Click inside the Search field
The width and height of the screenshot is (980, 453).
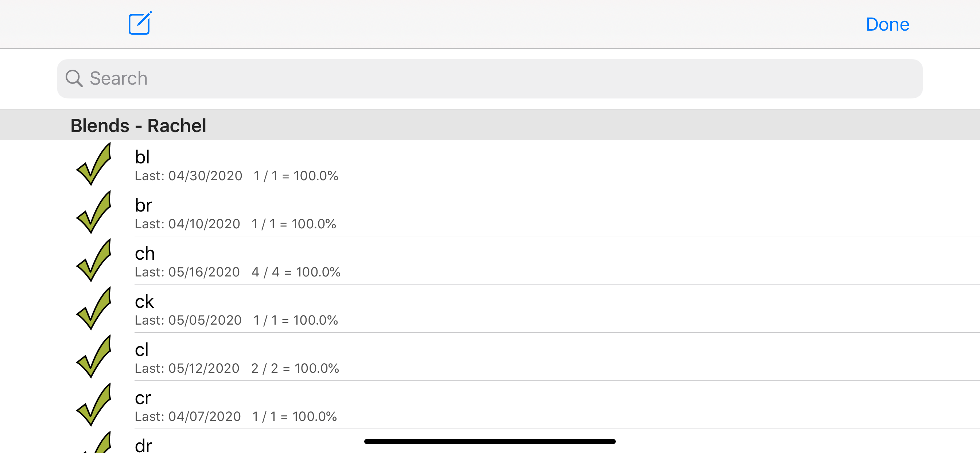[x=489, y=78]
